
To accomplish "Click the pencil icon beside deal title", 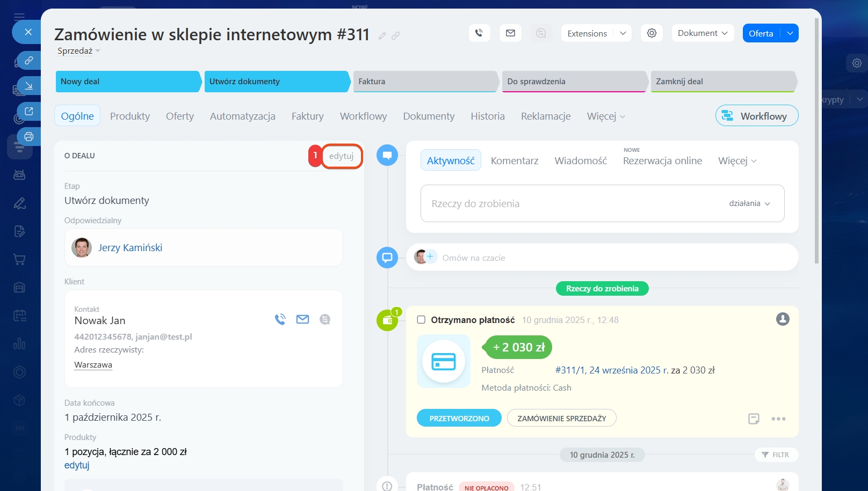I will [382, 36].
